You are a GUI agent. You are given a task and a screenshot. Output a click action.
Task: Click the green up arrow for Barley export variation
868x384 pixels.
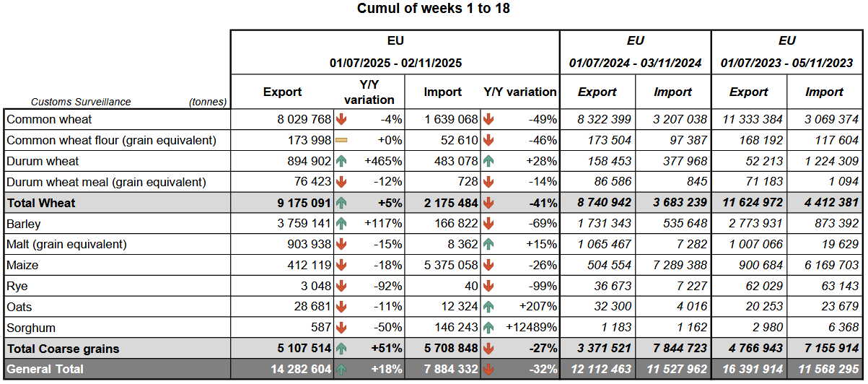tap(341, 224)
